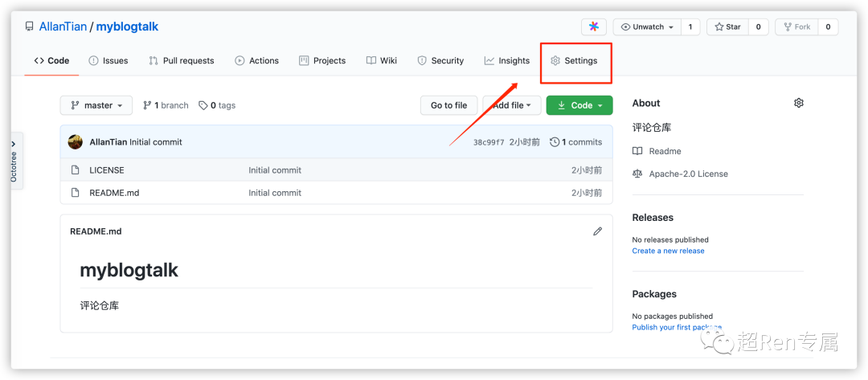Select the Code tab
This screenshot has height=380, width=868.
(x=51, y=61)
